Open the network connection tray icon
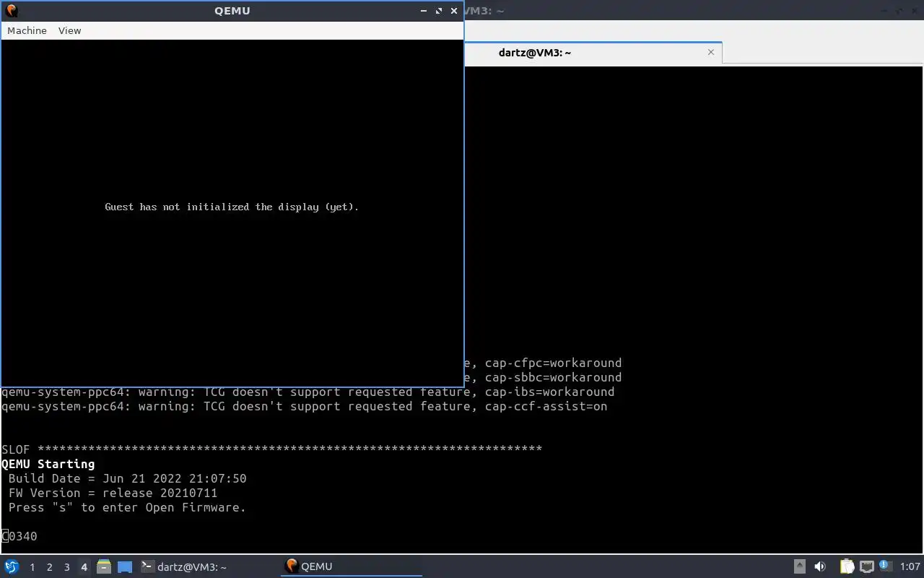Image resolution: width=924 pixels, height=578 pixels. coord(866,566)
